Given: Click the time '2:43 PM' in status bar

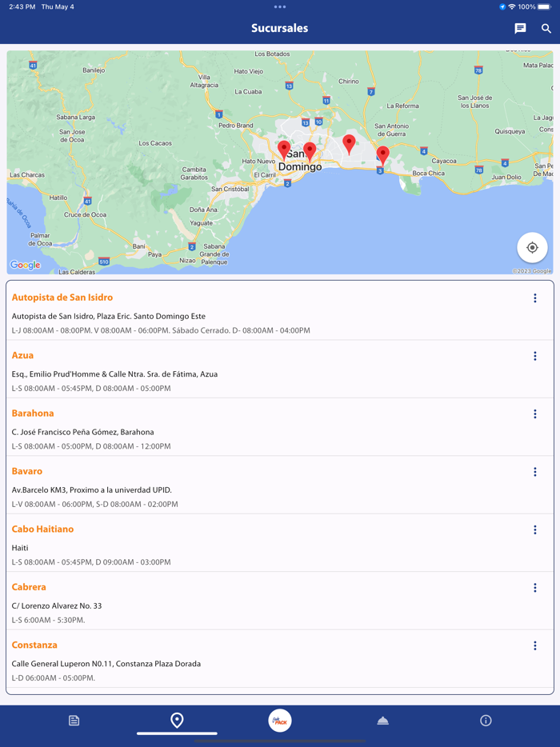Looking at the screenshot, I should coord(22,6).
